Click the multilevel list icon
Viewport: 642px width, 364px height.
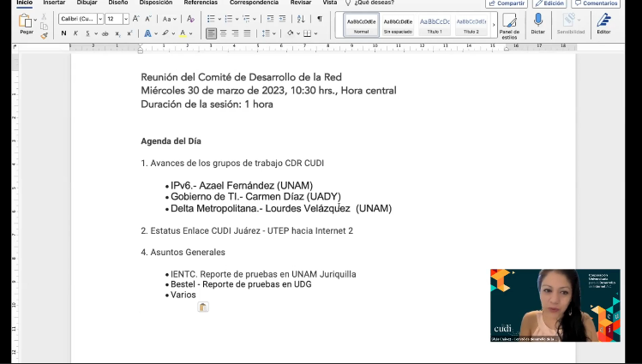point(247,19)
